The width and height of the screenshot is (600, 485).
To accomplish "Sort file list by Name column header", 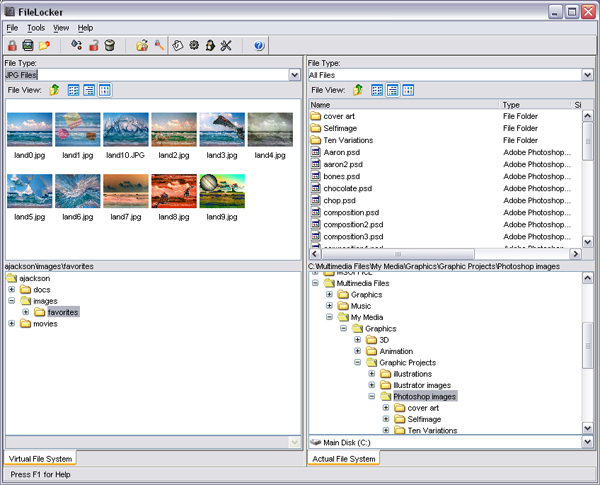I will coord(404,105).
